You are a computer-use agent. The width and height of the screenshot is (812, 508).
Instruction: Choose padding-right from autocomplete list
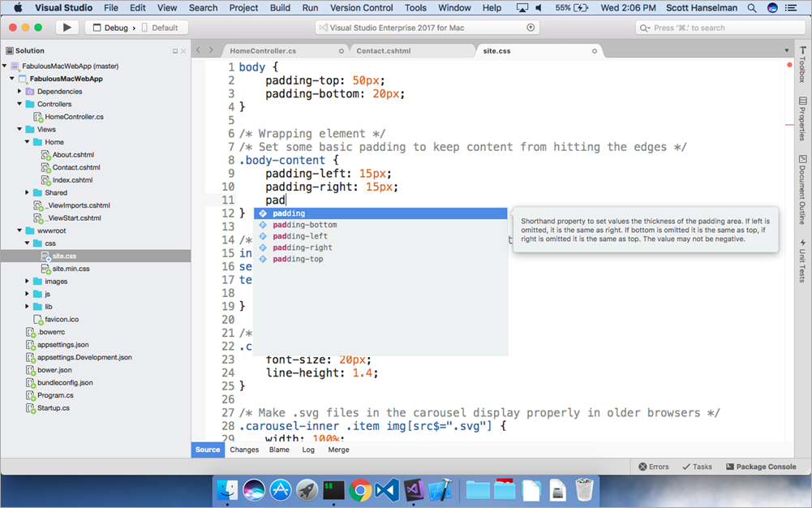tap(380, 248)
